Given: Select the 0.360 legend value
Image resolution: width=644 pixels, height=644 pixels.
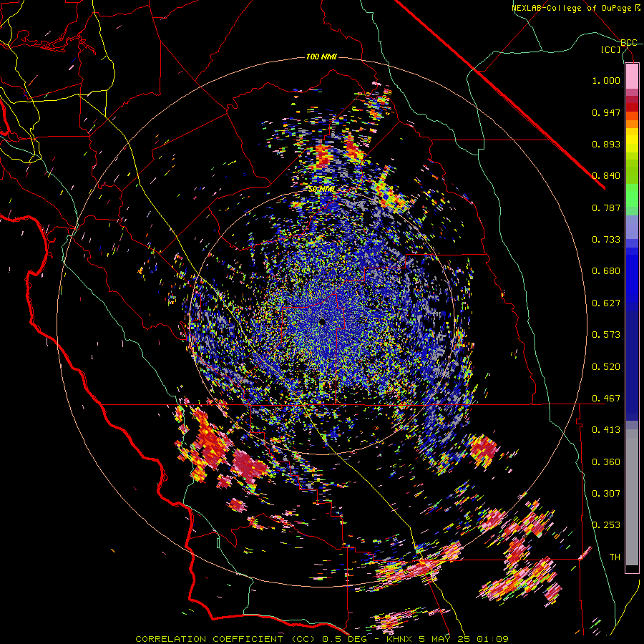Looking at the screenshot, I should [606, 462].
